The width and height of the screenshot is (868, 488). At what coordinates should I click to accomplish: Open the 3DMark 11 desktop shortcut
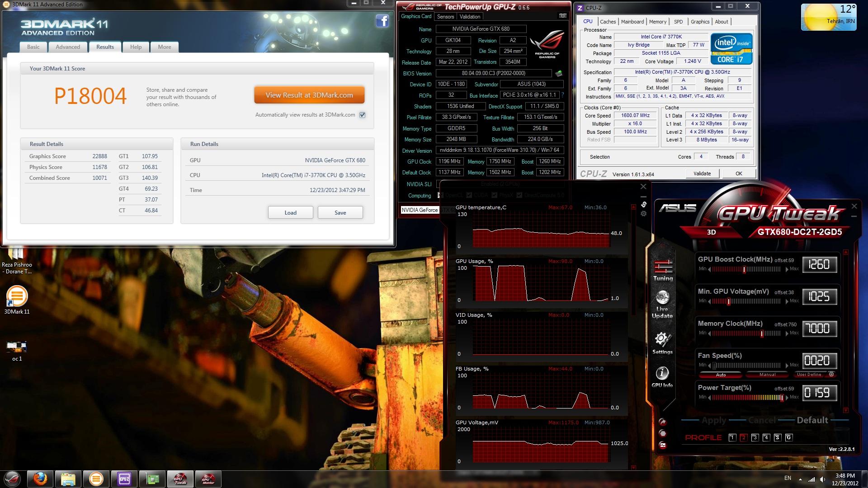(17, 300)
